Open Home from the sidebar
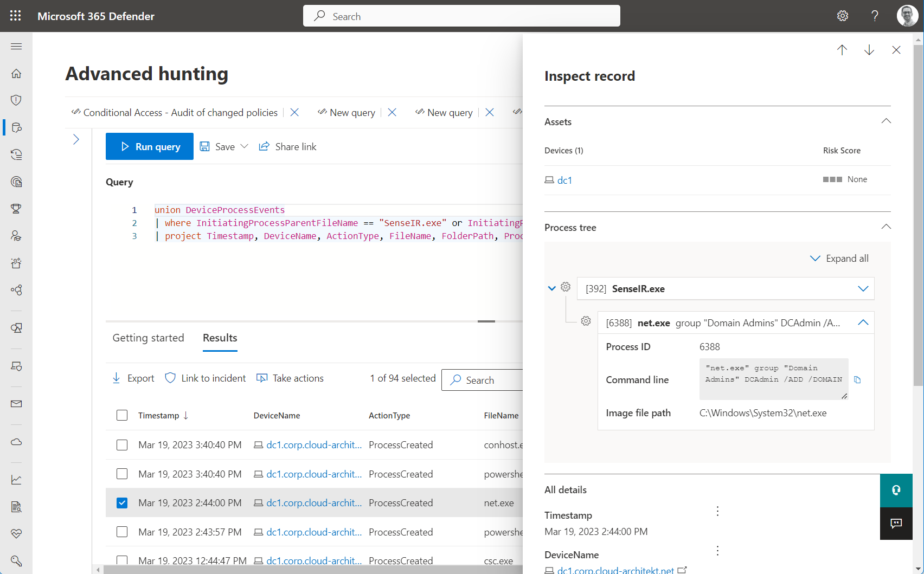924x574 pixels. [16, 73]
